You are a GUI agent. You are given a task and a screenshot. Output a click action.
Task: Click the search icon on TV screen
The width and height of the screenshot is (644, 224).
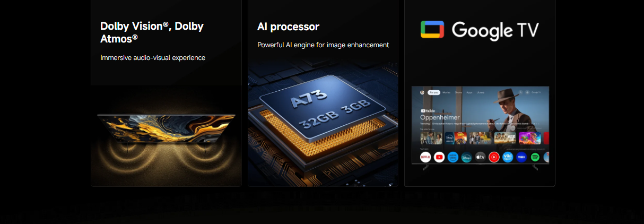[520, 92]
